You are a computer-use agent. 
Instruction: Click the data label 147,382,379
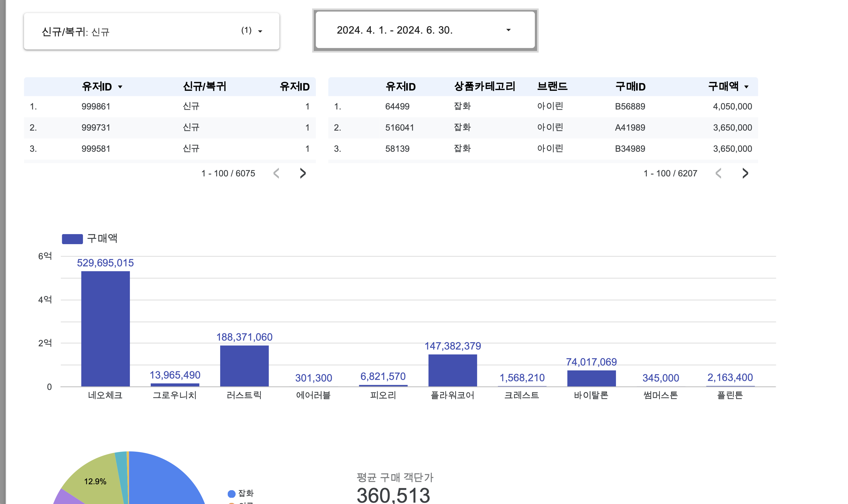[x=452, y=346]
